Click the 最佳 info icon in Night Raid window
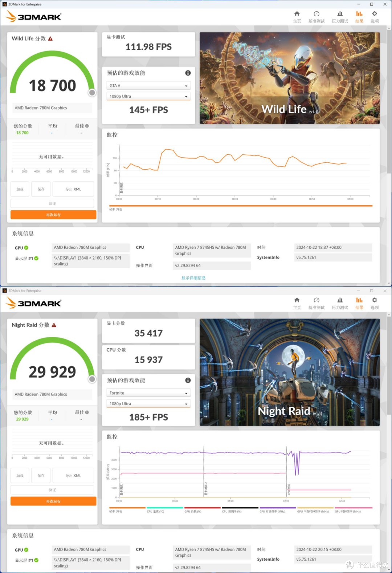392x573 pixels. click(x=87, y=412)
